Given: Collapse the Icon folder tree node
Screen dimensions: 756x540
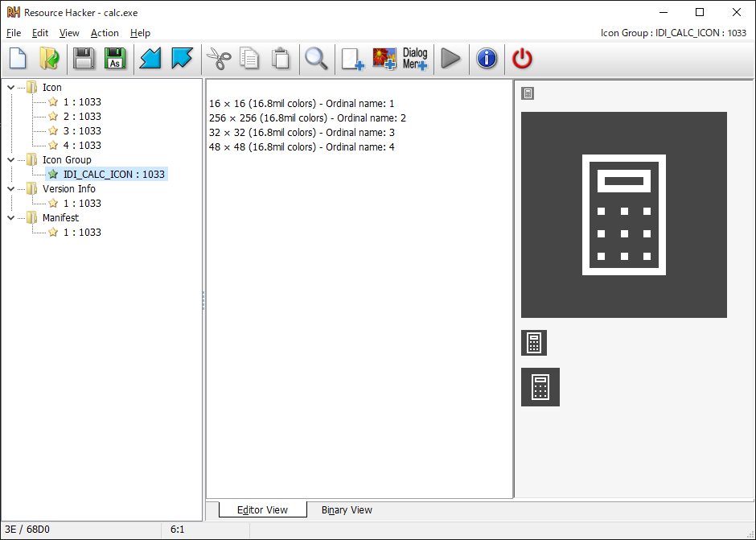Looking at the screenshot, I should 10,88.
